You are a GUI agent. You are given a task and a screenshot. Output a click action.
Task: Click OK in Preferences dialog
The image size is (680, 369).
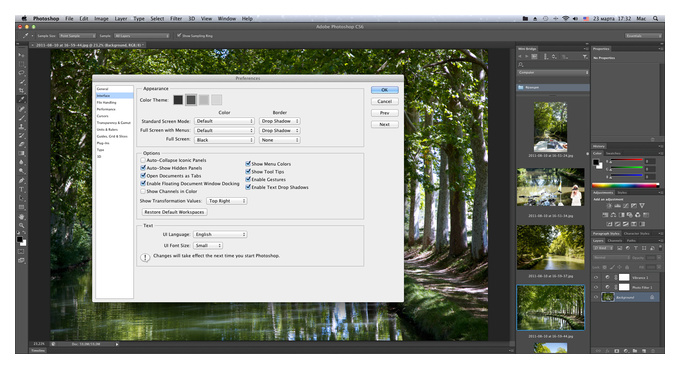click(x=385, y=90)
